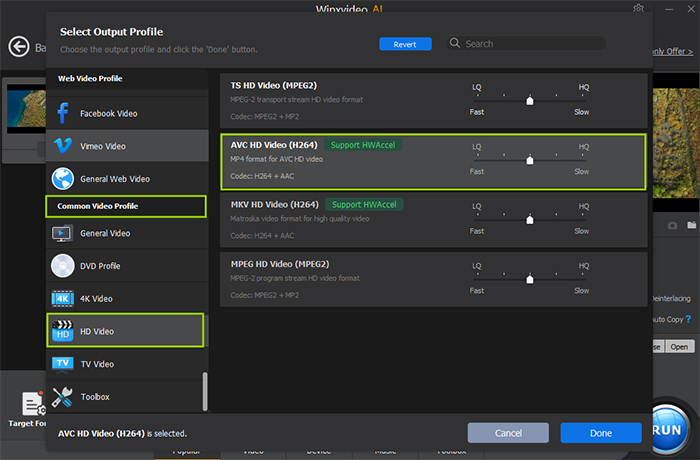This screenshot has height=460, width=700.
Task: Open the output folder icon
Action: tap(692, 225)
